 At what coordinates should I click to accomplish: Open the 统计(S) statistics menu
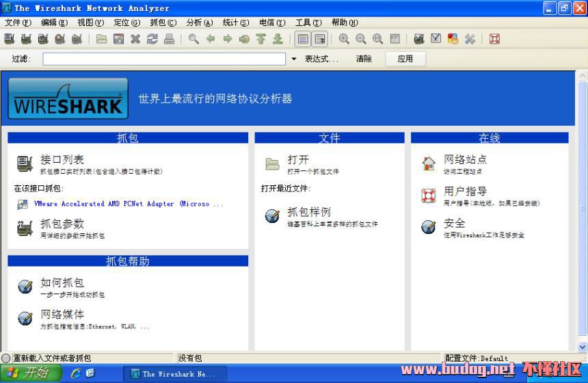(x=235, y=23)
